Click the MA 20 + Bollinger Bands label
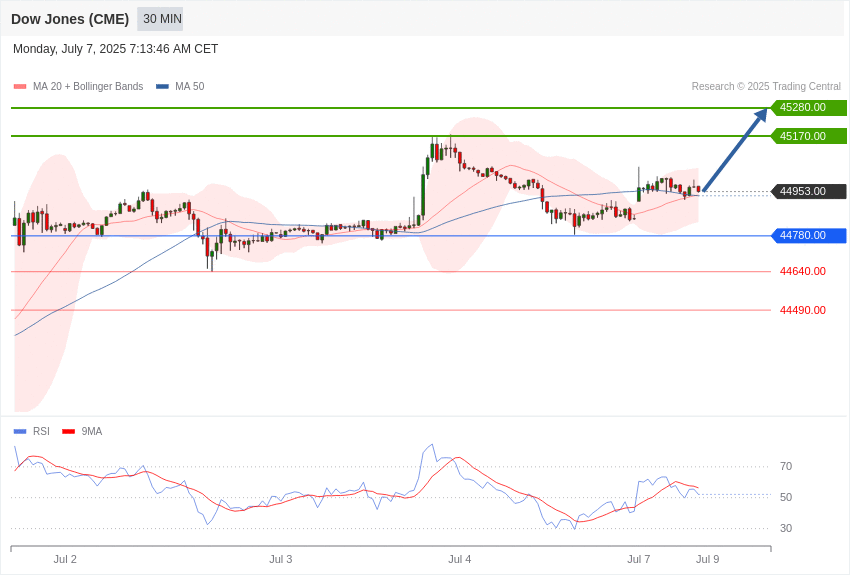 [88, 87]
